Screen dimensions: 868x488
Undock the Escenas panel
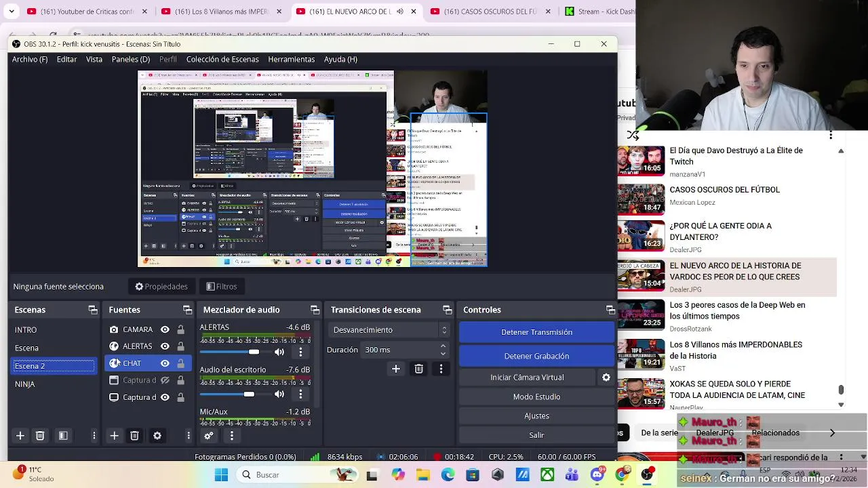pyautogui.click(x=93, y=310)
